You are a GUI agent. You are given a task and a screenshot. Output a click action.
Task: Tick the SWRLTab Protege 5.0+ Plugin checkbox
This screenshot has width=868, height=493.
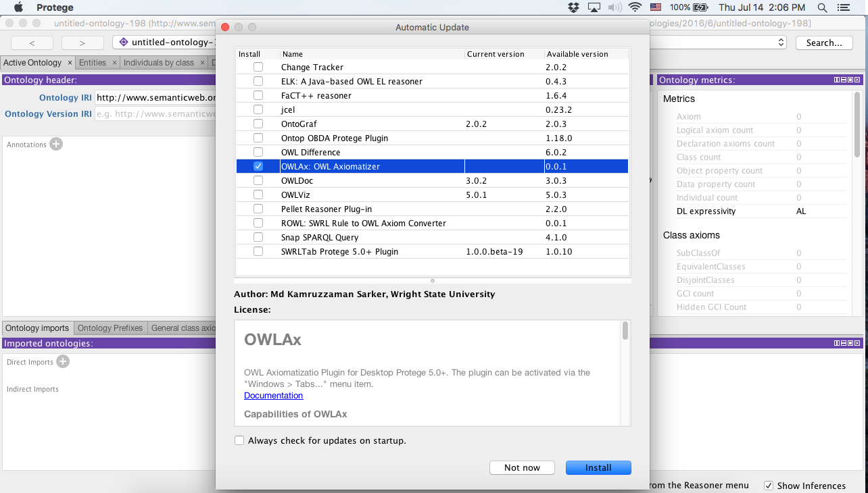pyautogui.click(x=258, y=252)
